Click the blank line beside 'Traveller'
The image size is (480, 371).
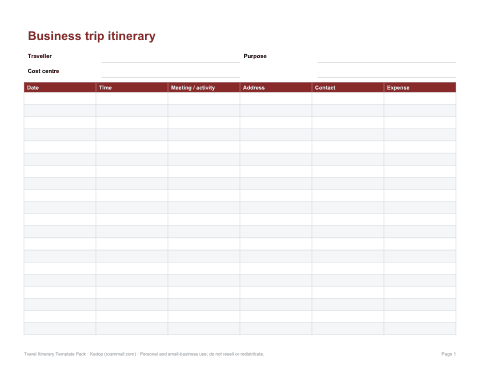171,57
